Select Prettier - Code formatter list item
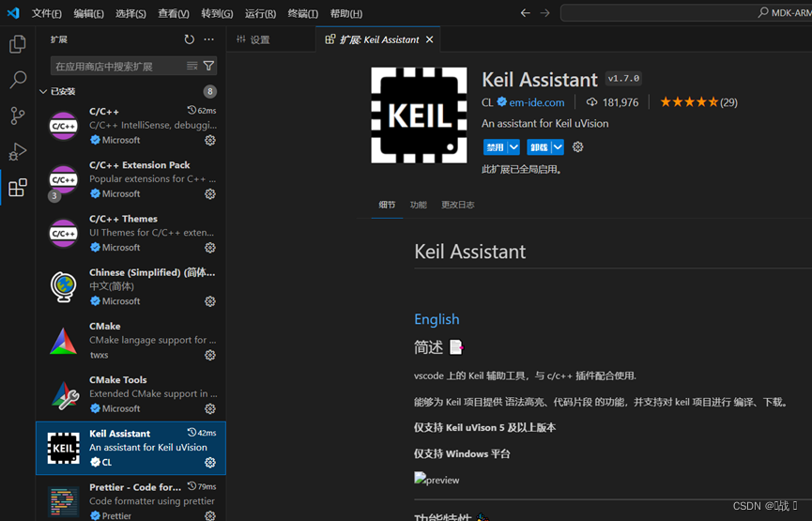812x521 pixels. [x=131, y=498]
